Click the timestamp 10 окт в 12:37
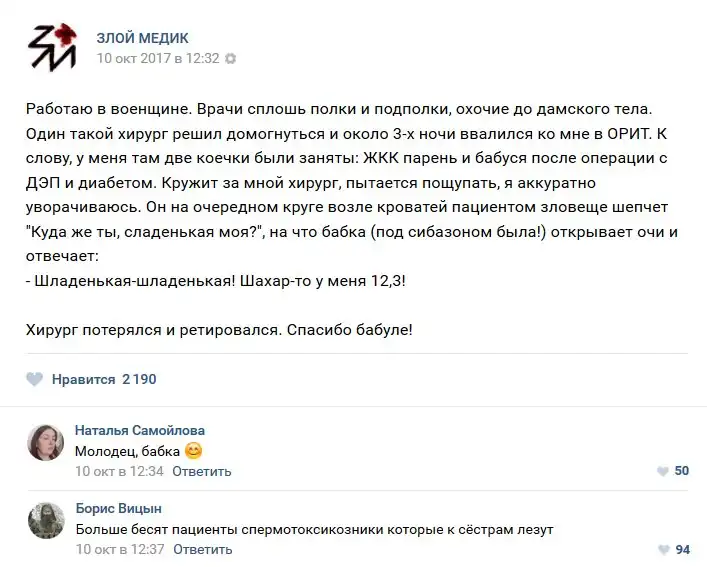This screenshot has height=567, width=707. pyautogui.click(x=119, y=549)
